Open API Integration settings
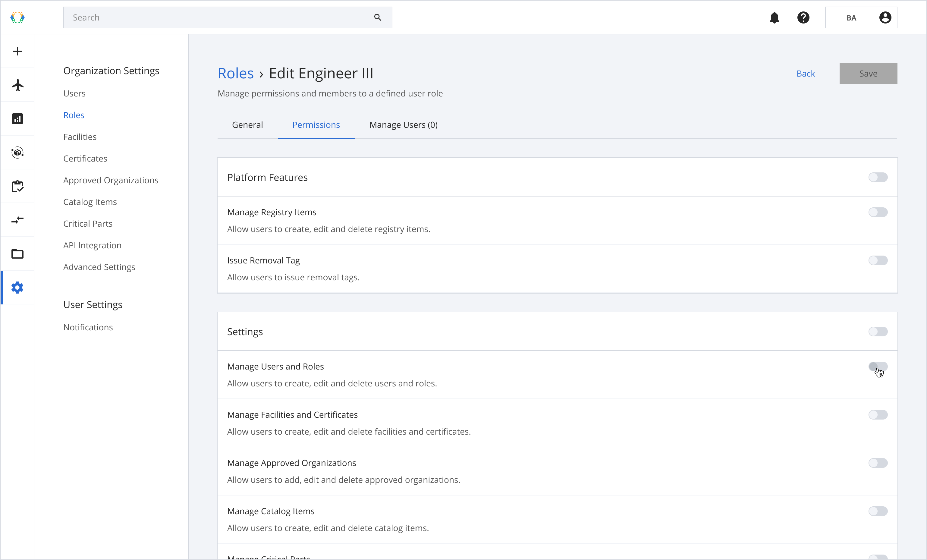Screen dimensions: 927x560 point(92,245)
